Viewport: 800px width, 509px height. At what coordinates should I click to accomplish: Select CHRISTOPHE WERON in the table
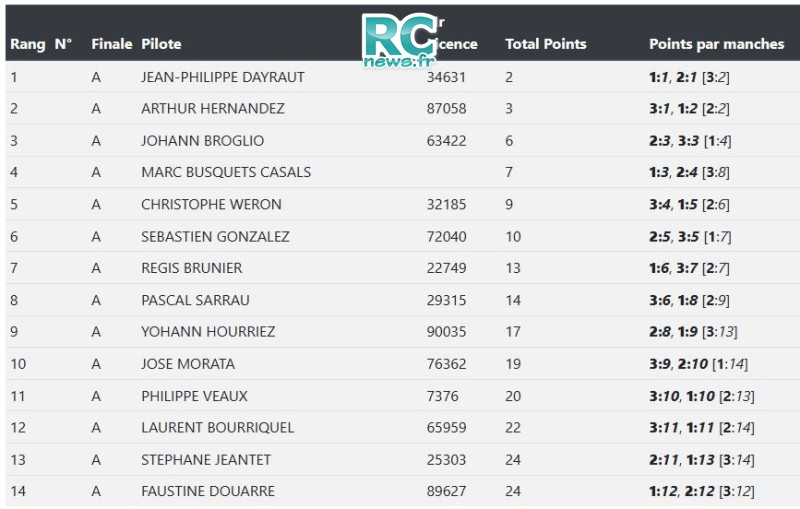point(211,204)
